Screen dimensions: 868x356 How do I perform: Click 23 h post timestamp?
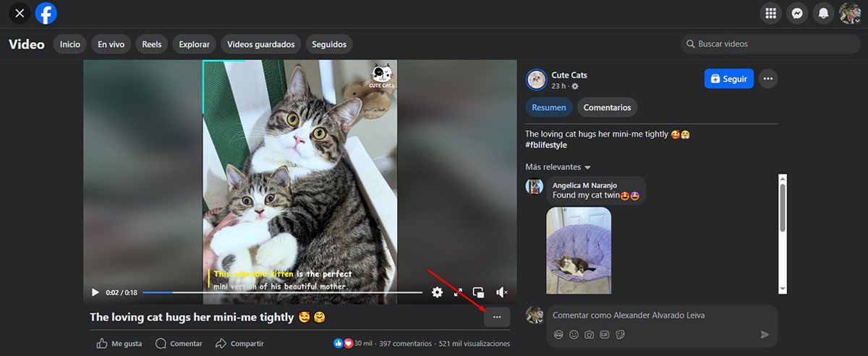coord(558,86)
